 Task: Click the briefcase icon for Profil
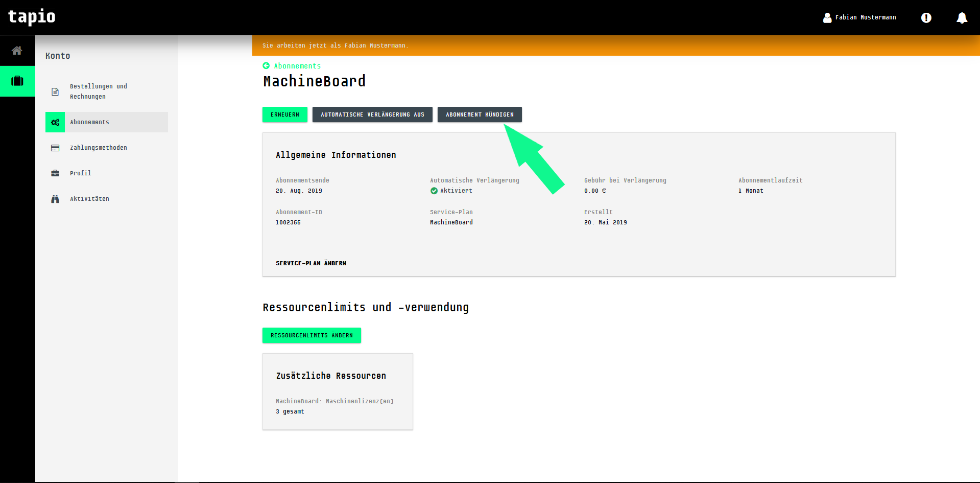[55, 173]
